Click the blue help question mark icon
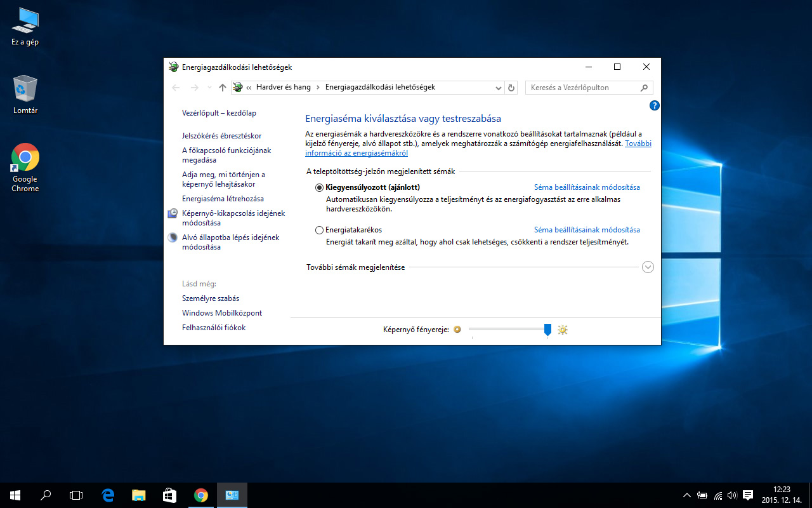 pos(655,105)
